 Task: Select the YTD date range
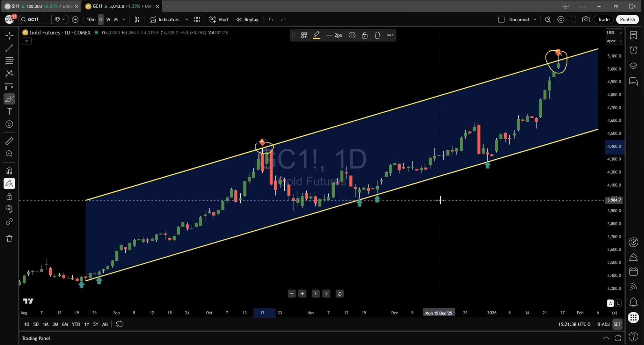(x=76, y=324)
